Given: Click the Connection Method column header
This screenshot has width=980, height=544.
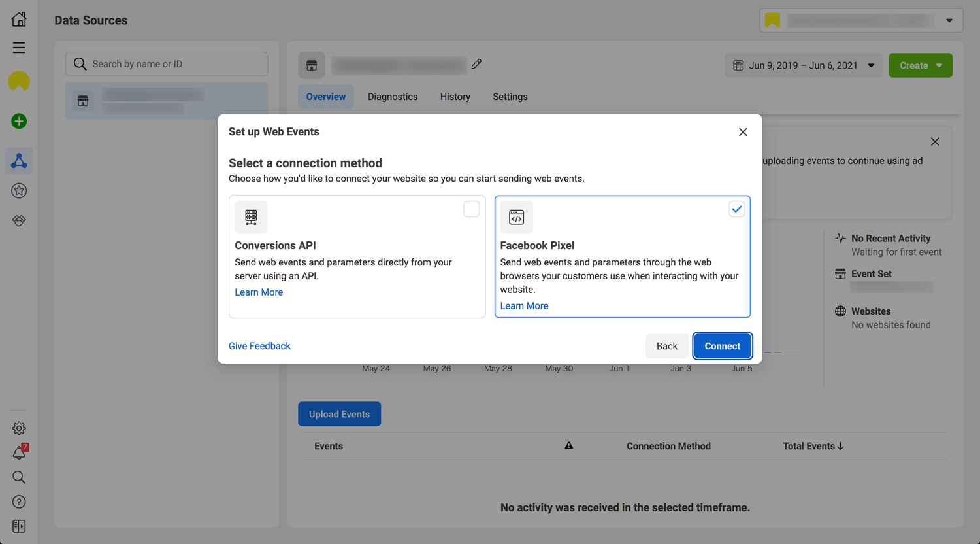Looking at the screenshot, I should coord(668,446).
